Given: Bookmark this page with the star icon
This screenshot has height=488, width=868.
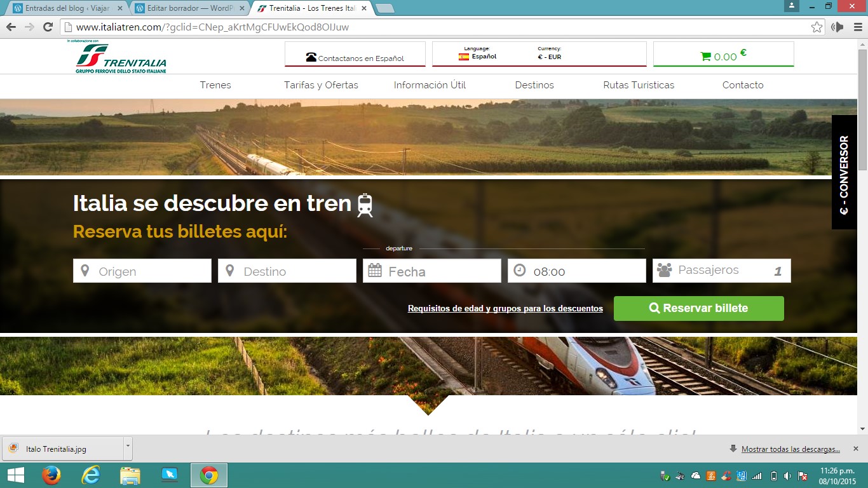Looking at the screenshot, I should click(817, 27).
